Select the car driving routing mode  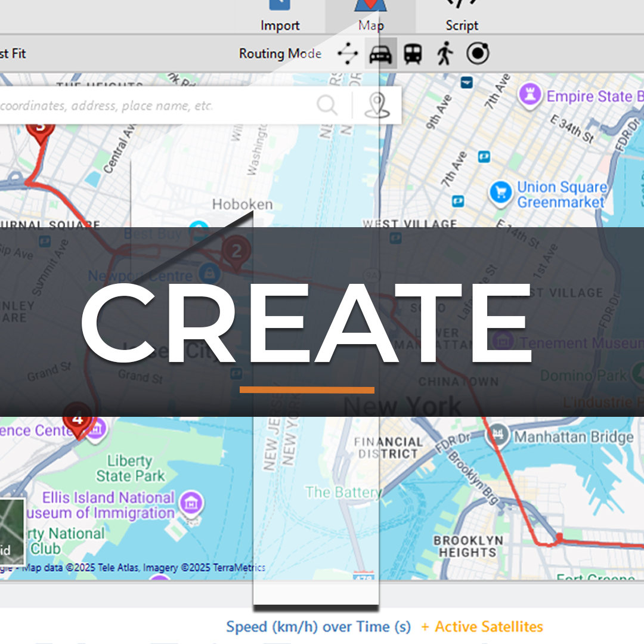[380, 54]
